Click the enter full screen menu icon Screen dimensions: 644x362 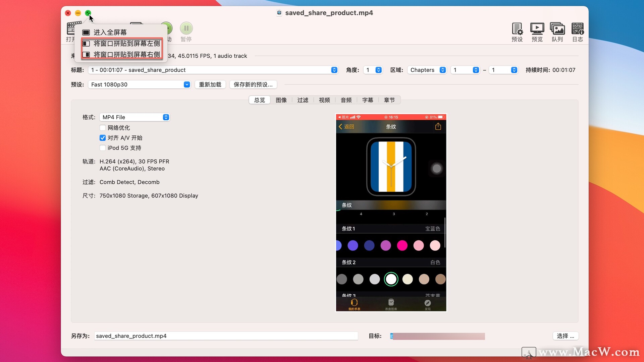point(86,33)
